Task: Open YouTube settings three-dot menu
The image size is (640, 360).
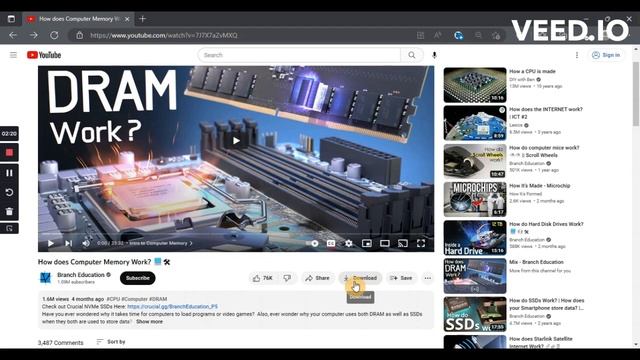Action: (577, 55)
